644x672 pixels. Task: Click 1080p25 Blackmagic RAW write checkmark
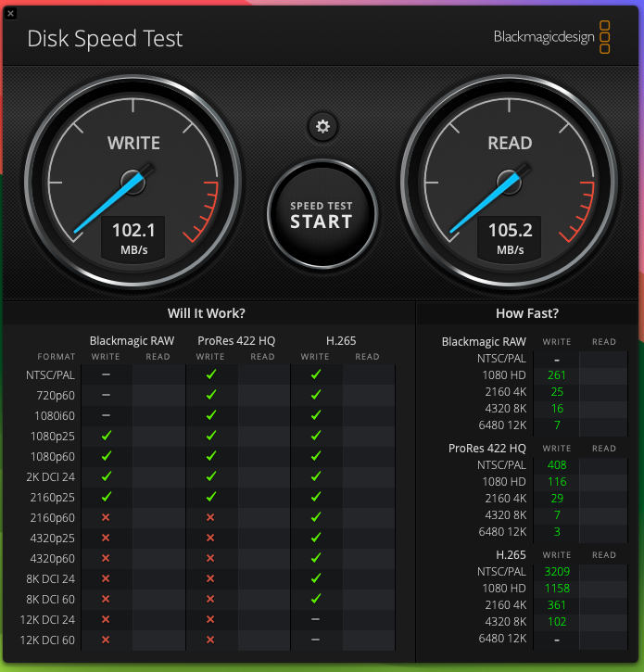click(107, 436)
